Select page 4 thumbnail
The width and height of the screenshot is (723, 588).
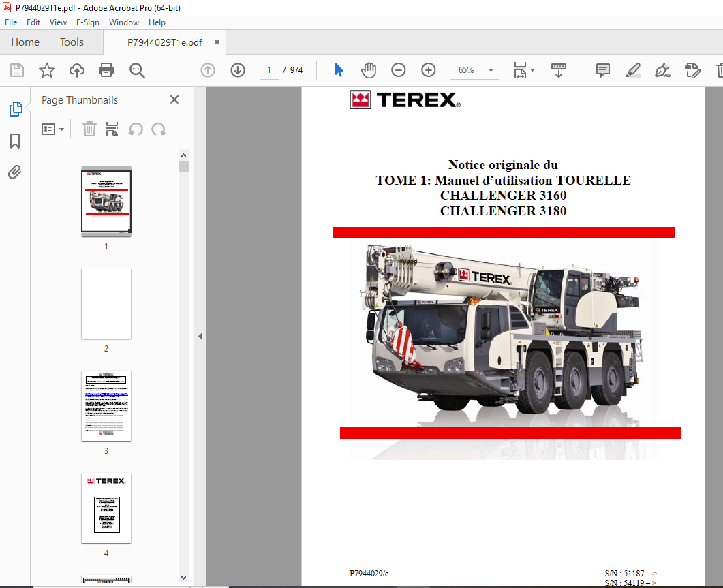tap(106, 508)
